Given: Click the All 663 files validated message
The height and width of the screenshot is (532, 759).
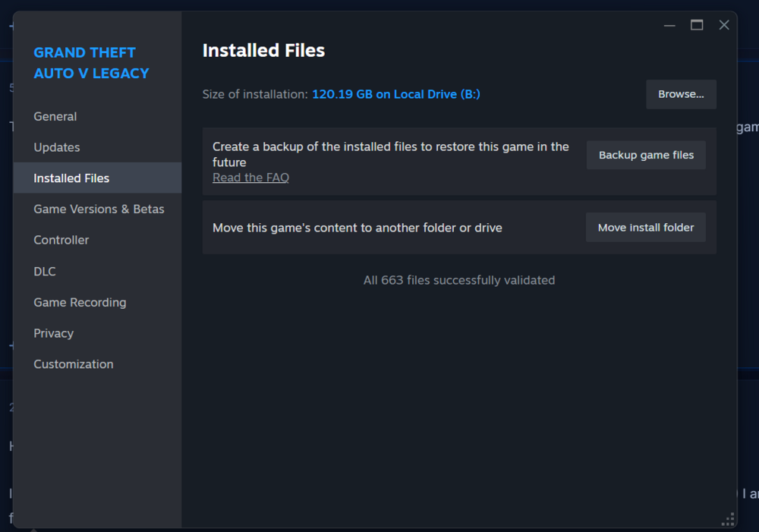Looking at the screenshot, I should pos(459,280).
